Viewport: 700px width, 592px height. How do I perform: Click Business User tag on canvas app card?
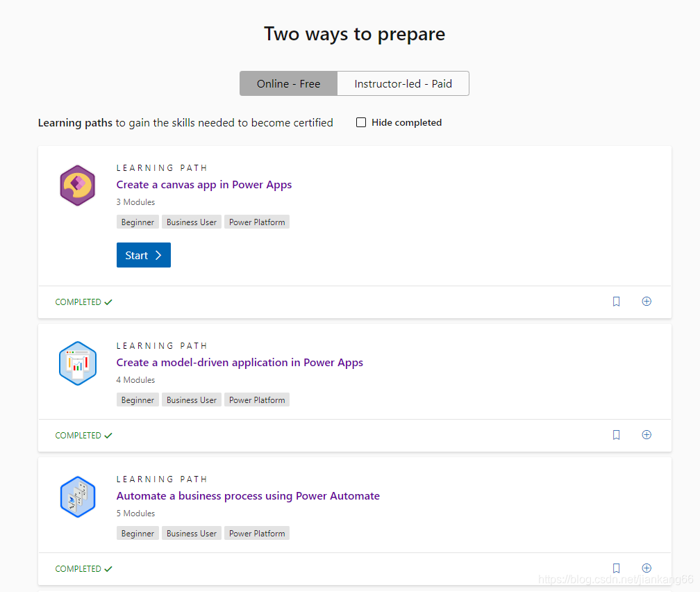(192, 222)
